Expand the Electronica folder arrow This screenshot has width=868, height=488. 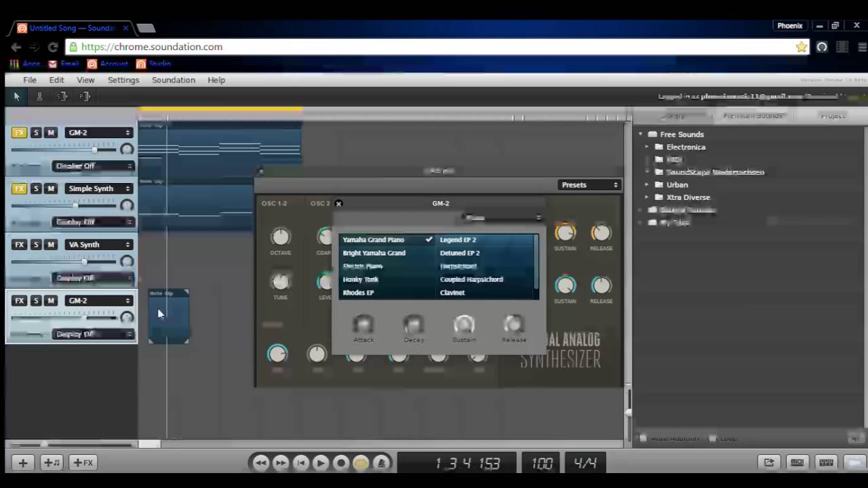click(647, 147)
